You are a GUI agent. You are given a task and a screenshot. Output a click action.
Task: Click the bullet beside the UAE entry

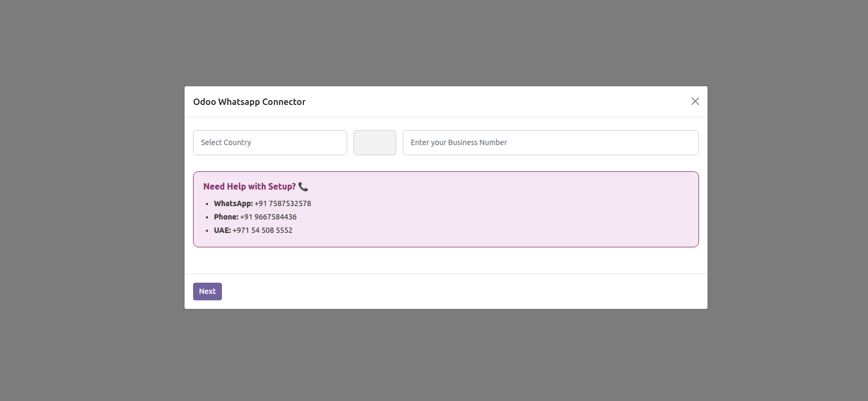tap(207, 231)
